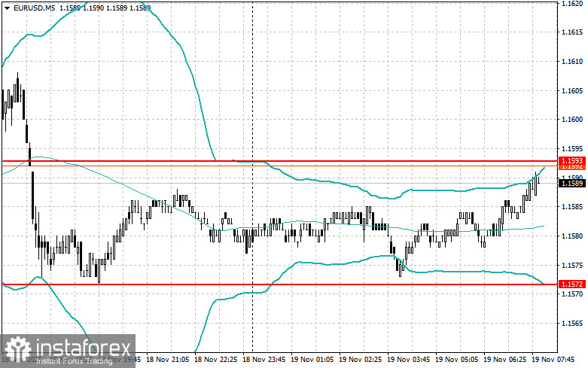Click the 1.1595 price scale value
The width and height of the screenshot is (588, 368).
572,149
